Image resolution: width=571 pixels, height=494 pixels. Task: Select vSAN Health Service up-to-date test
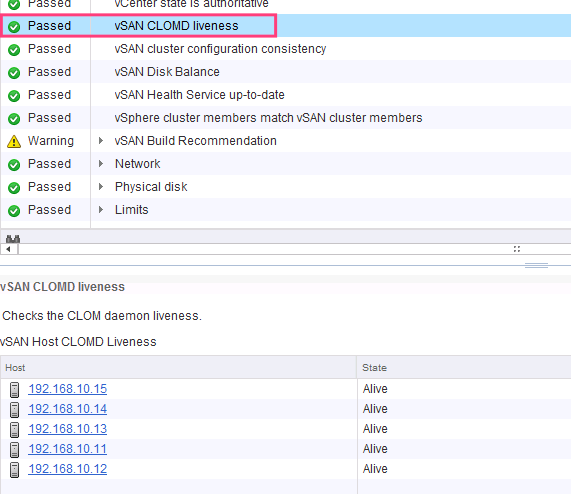[x=286, y=95]
